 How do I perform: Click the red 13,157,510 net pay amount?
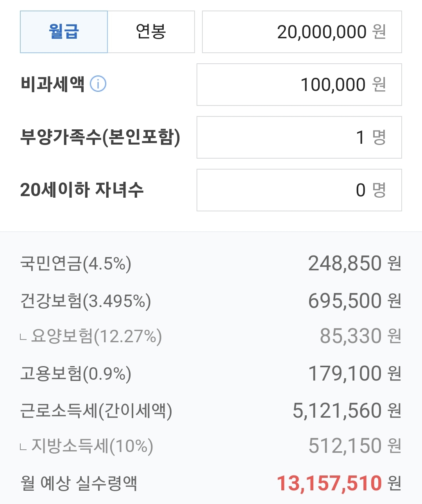pos(329,483)
